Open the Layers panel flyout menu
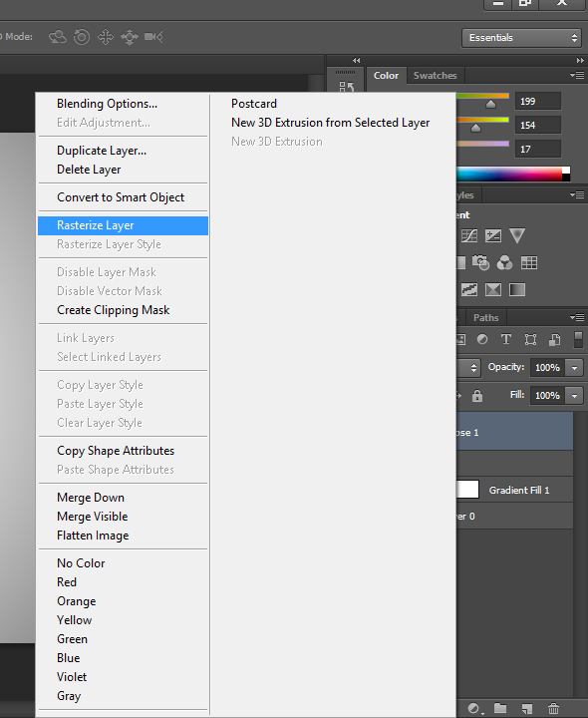Screen dimensions: 588x718 [577, 317]
